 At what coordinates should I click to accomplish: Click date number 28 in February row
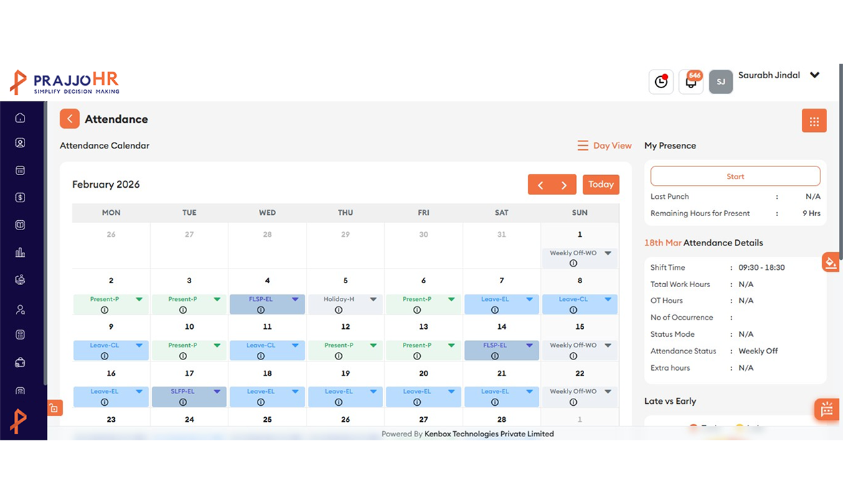tap(502, 420)
